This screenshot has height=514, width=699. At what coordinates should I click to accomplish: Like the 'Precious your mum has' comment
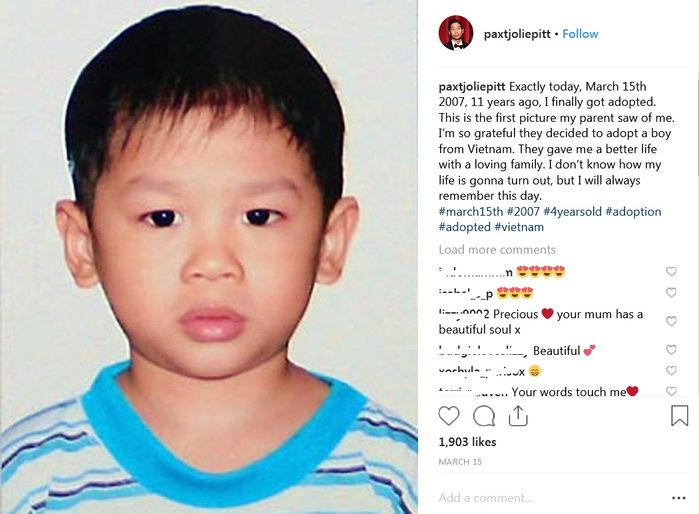(x=671, y=321)
